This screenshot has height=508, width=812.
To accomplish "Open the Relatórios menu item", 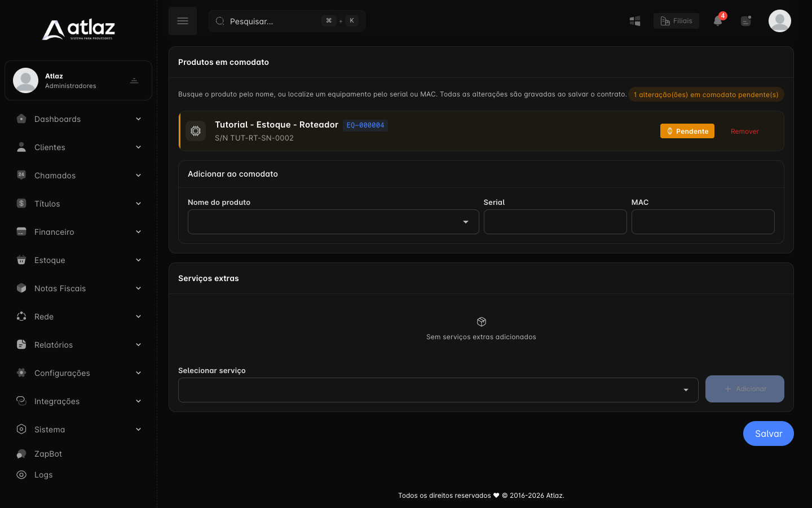I will click(78, 345).
